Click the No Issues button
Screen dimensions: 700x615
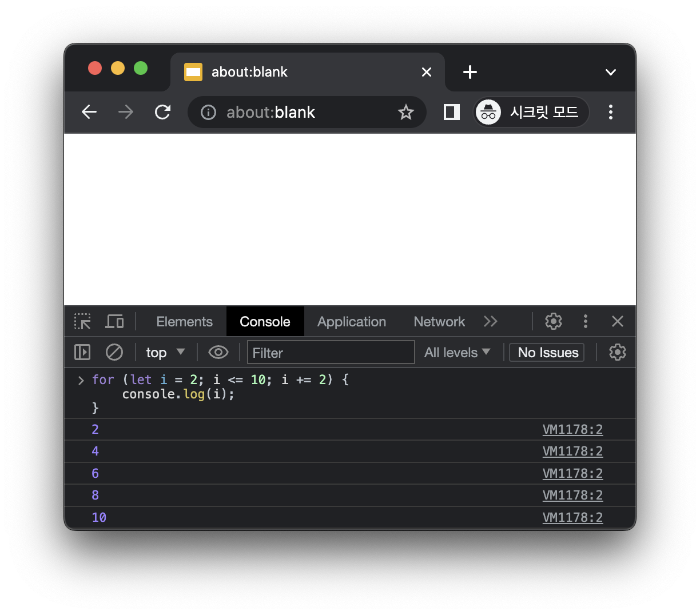(548, 352)
